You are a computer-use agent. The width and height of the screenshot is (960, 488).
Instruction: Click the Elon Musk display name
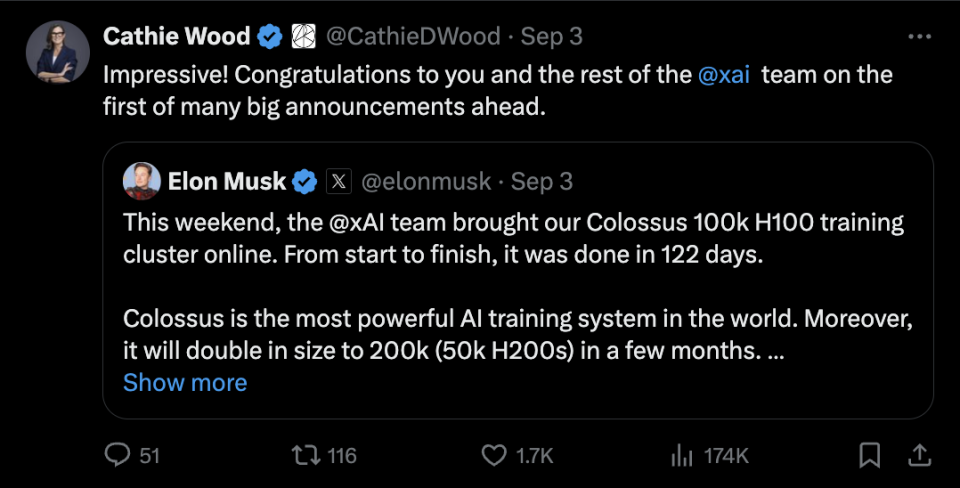coord(228,181)
